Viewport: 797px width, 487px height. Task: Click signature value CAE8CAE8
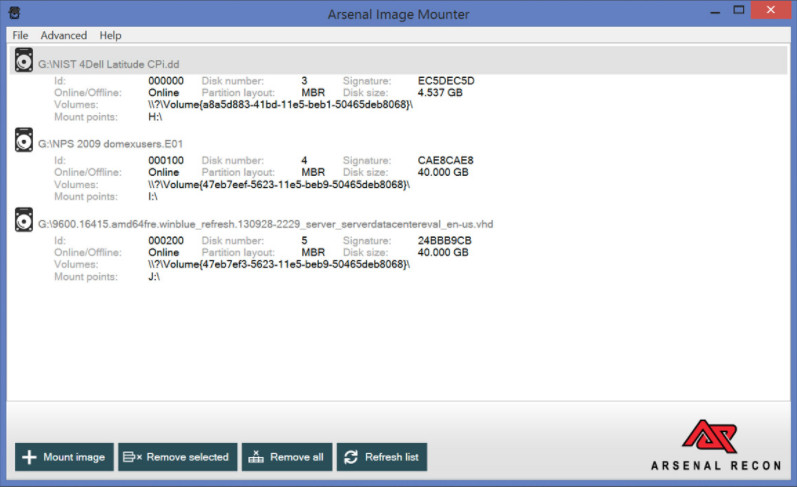coord(445,160)
